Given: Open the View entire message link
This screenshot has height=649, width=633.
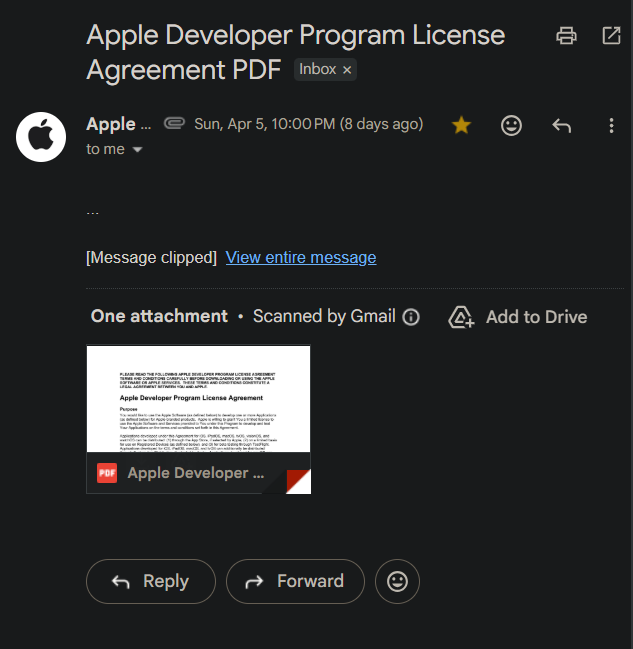Looking at the screenshot, I should tap(301, 257).
